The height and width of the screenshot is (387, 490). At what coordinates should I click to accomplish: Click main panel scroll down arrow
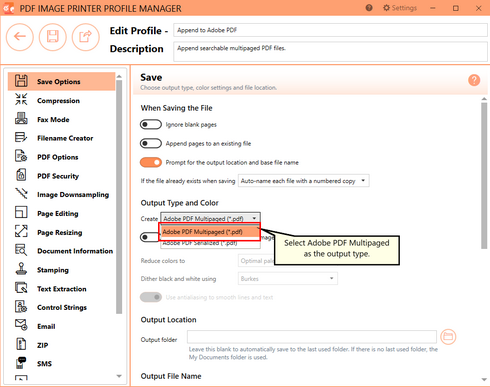(484, 380)
